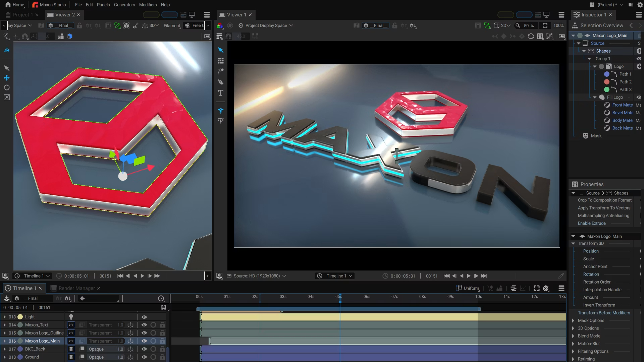Viewport: 644px width, 362px height.
Task: Play in reverse in Viewer 2
Action: coord(135,276)
